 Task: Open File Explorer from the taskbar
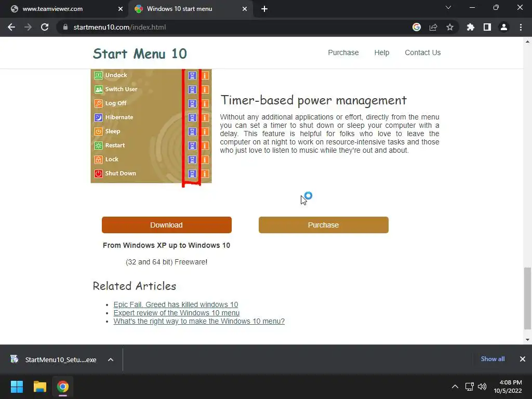click(x=39, y=387)
